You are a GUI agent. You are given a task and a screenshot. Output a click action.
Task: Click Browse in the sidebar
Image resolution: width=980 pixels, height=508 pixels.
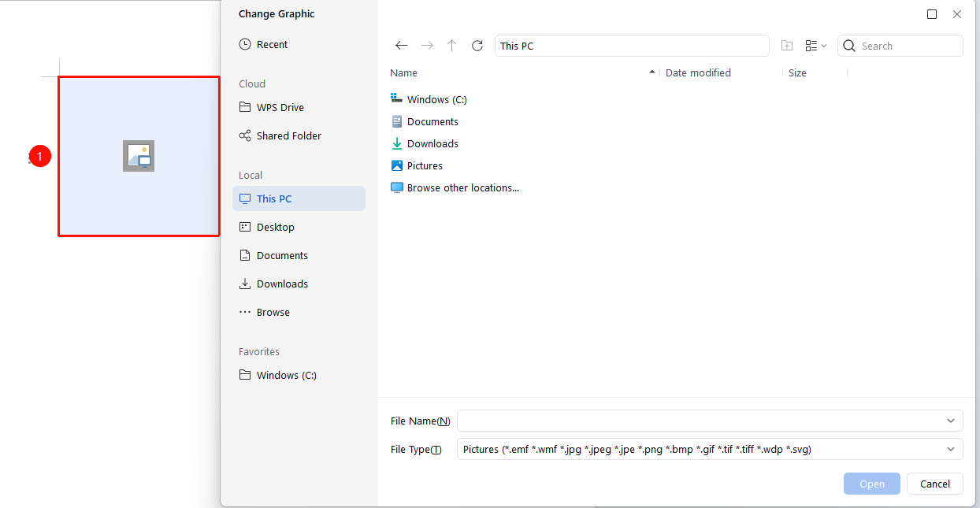[x=299, y=312]
